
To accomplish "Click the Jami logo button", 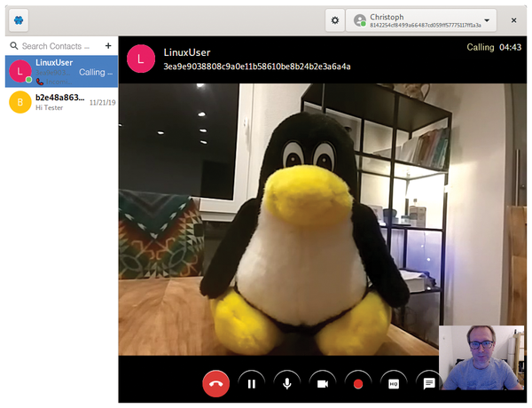I will [19, 20].
